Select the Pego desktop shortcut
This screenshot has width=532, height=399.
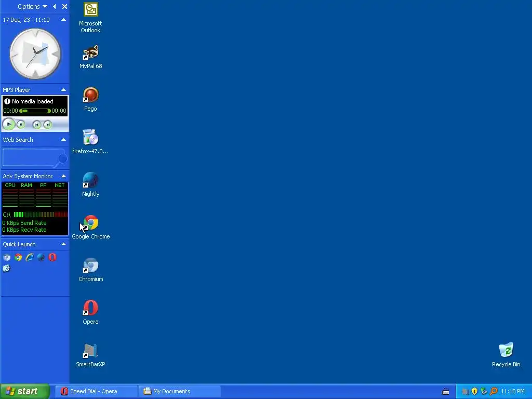(90, 99)
